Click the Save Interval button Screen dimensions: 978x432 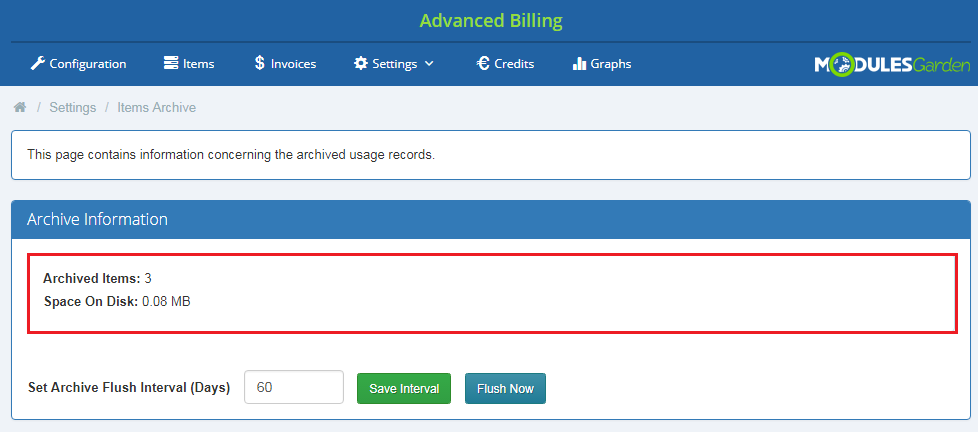tap(404, 388)
